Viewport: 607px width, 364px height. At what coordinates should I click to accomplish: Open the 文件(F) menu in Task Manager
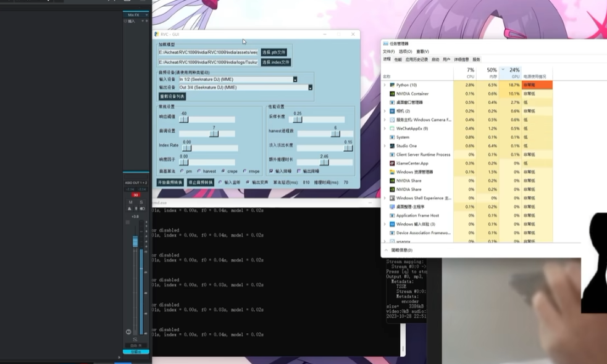[388, 51]
